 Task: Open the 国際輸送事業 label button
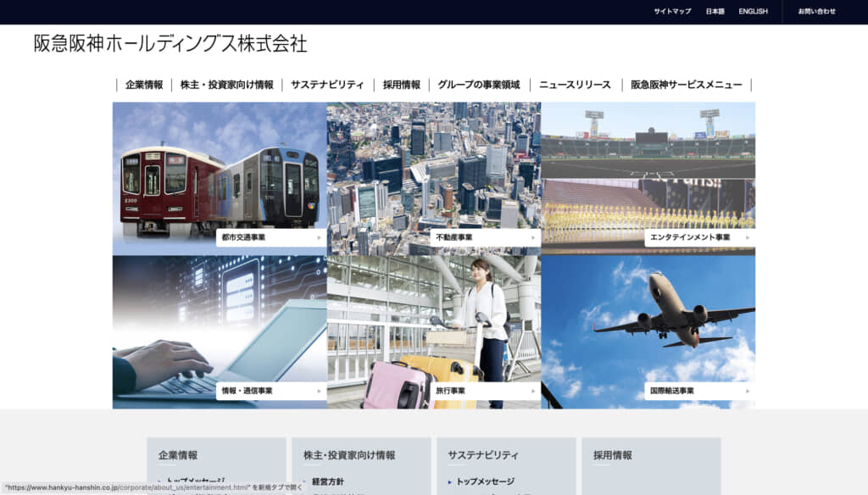click(699, 391)
